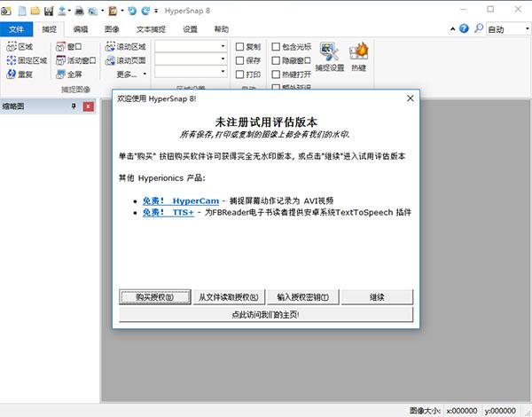Select the 固定区域 capture tool

pyautogui.click(x=27, y=60)
